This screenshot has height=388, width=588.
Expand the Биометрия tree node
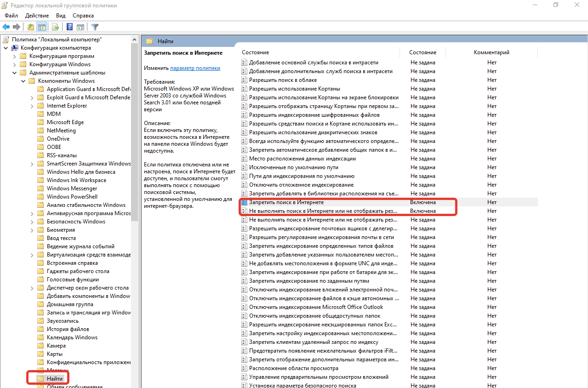point(31,230)
